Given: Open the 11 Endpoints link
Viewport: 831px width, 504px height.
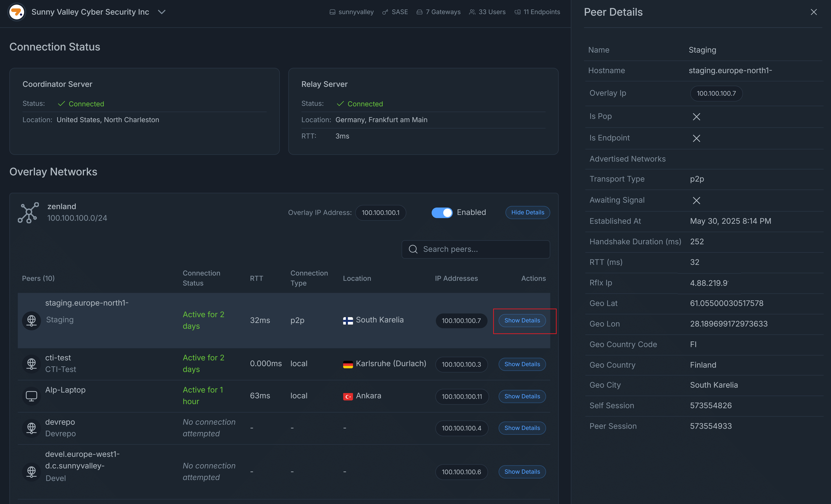Looking at the screenshot, I should click(x=537, y=12).
